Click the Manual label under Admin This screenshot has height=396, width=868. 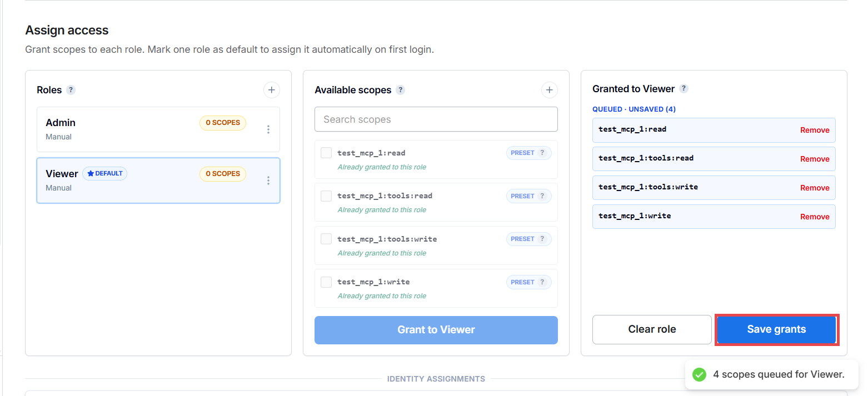58,137
